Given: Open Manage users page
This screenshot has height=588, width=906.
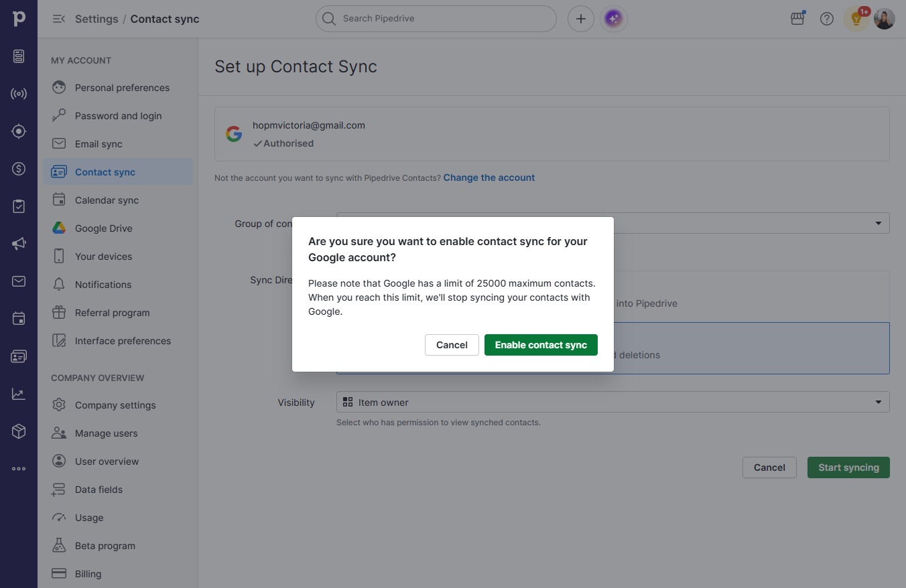Looking at the screenshot, I should [118, 433].
